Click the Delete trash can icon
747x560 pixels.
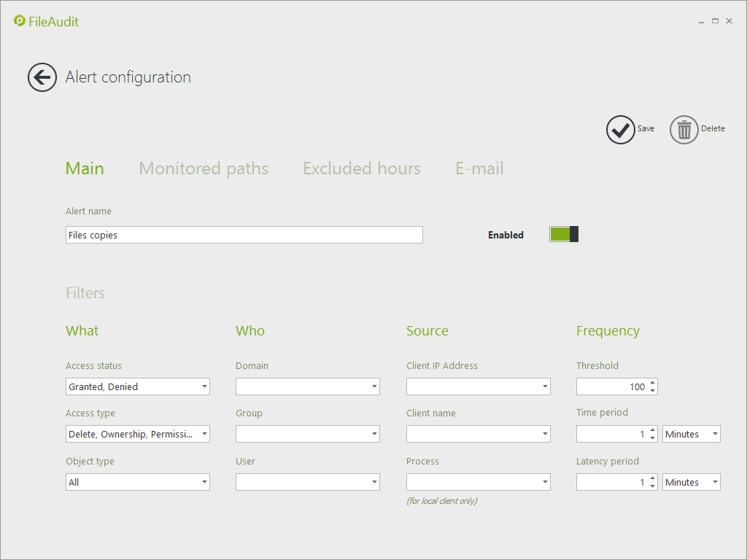click(x=684, y=130)
